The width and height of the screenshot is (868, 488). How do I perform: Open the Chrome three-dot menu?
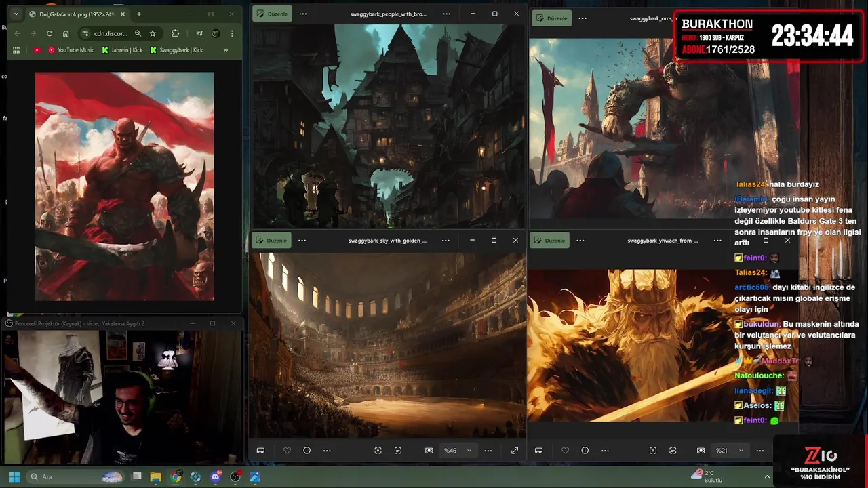pos(232,33)
